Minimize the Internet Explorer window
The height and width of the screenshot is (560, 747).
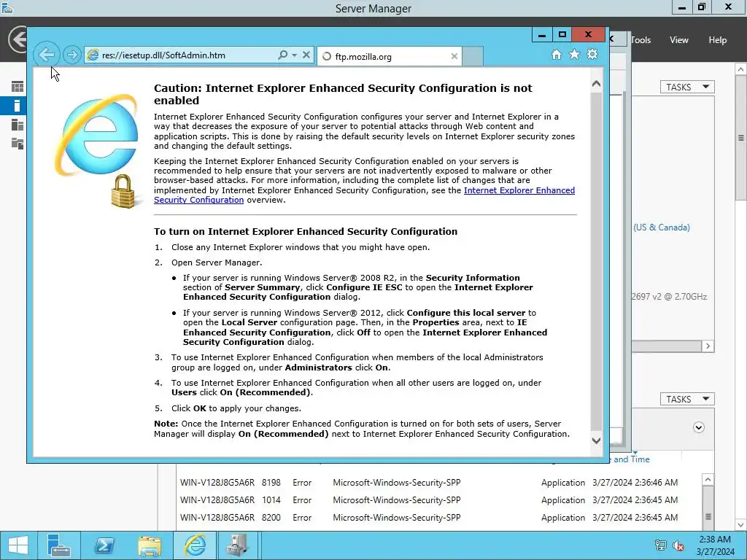(x=542, y=35)
